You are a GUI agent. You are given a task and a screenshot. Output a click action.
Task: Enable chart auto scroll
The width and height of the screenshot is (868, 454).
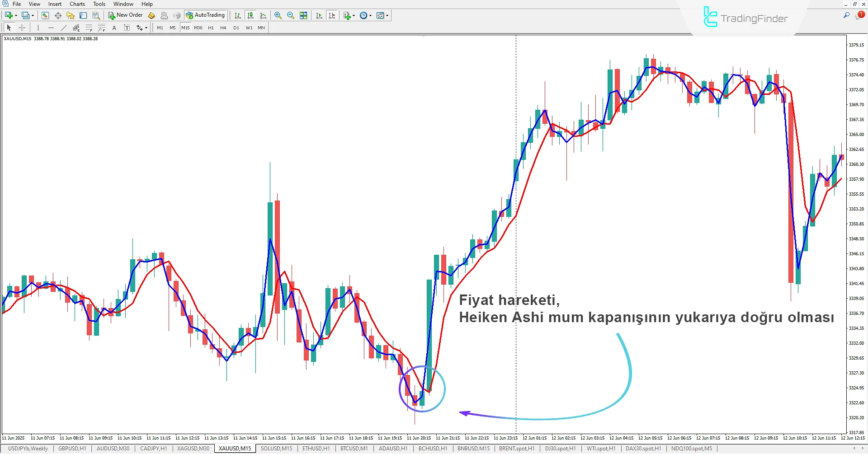coord(319,15)
